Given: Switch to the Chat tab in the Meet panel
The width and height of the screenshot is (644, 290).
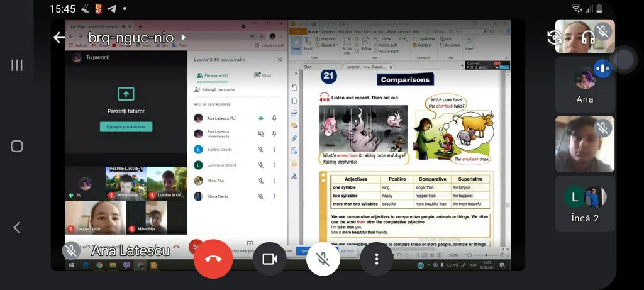Looking at the screenshot, I should 263,75.
